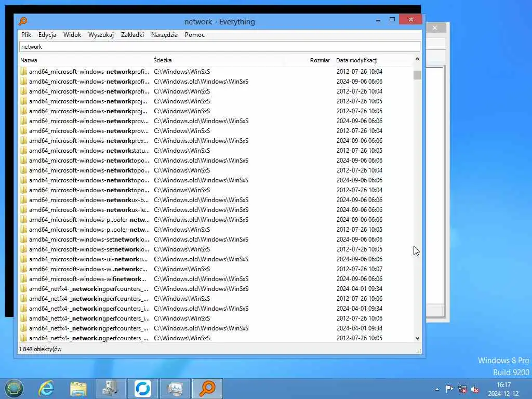Click the search box containing 'network'
Image resolution: width=532 pixels, height=399 pixels.
[220, 47]
